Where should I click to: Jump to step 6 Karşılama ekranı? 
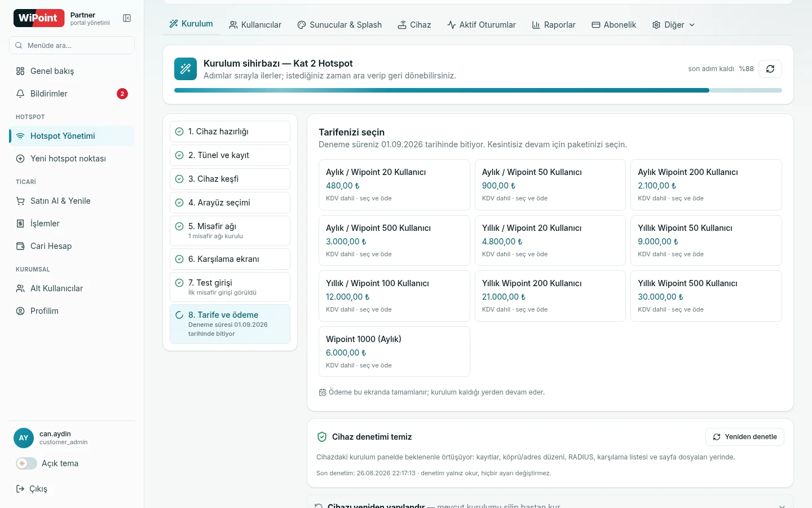point(230,259)
